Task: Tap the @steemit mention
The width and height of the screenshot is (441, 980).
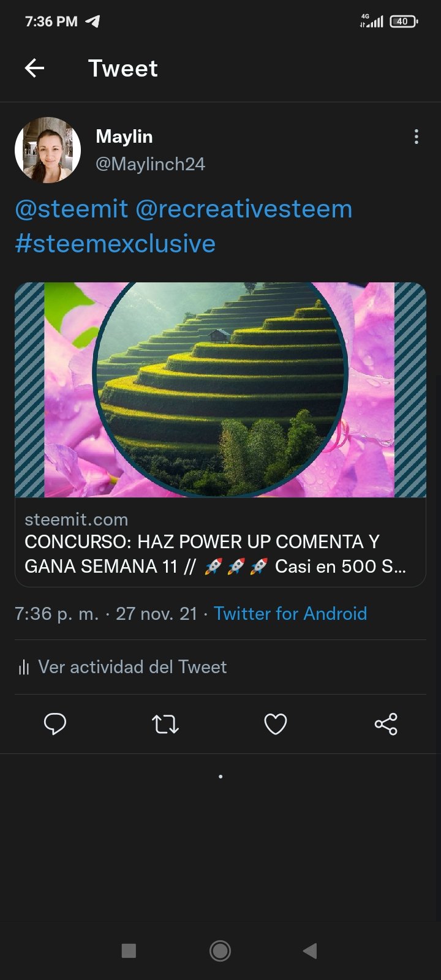Action: pyautogui.click(x=71, y=209)
